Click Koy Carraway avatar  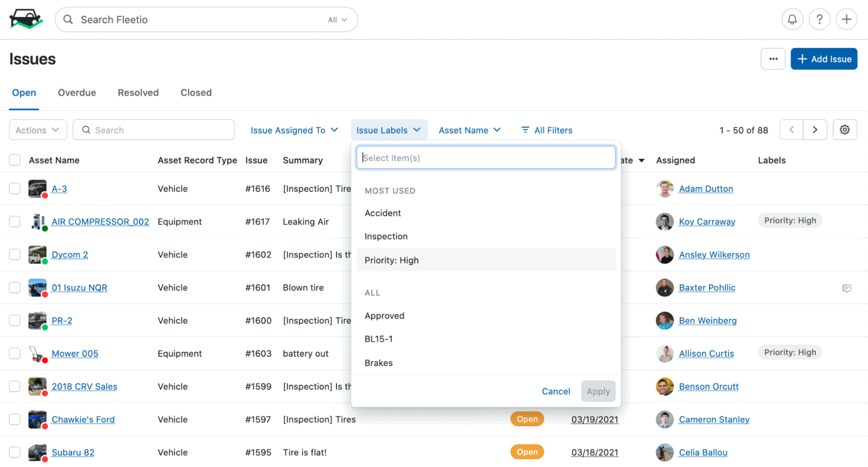pos(665,222)
